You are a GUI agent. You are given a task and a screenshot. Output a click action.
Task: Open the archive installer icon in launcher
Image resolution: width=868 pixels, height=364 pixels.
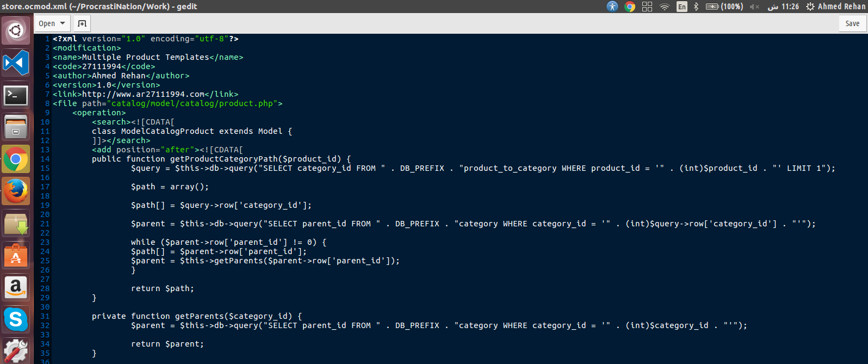16,223
